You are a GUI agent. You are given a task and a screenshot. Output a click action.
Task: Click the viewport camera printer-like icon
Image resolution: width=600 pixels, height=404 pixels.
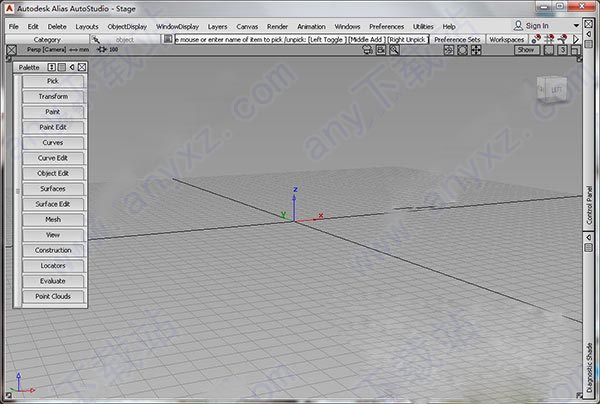coord(367,50)
